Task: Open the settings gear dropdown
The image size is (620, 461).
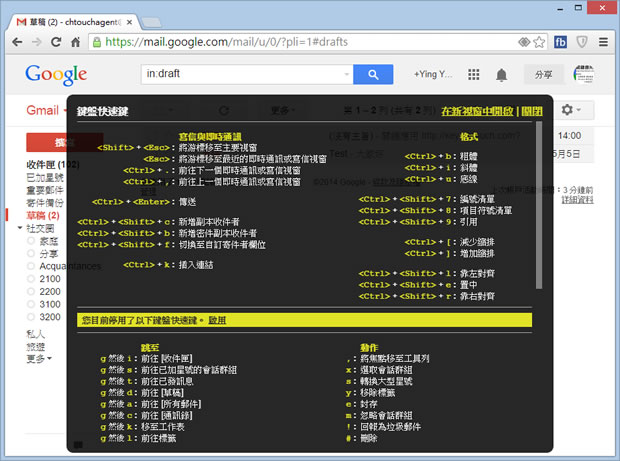Action: pos(572,110)
